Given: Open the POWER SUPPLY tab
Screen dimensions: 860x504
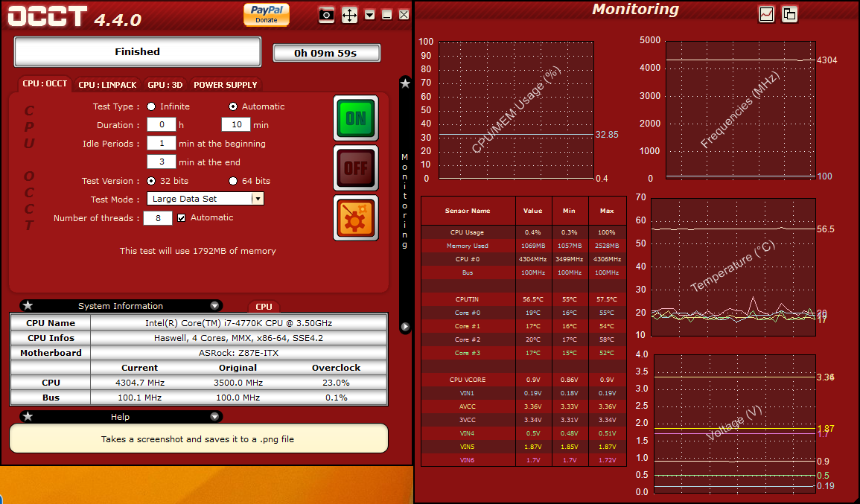Looking at the screenshot, I should click(226, 85).
